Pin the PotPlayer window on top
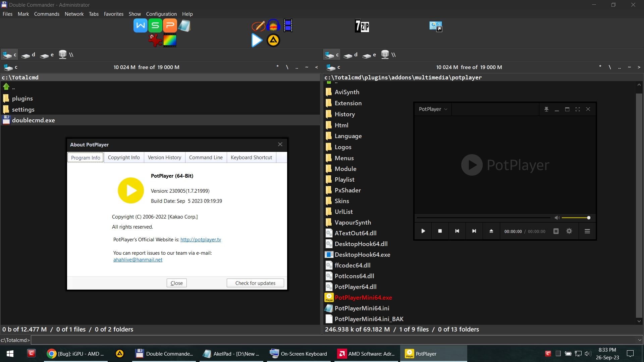The height and width of the screenshot is (362, 644). click(546, 109)
